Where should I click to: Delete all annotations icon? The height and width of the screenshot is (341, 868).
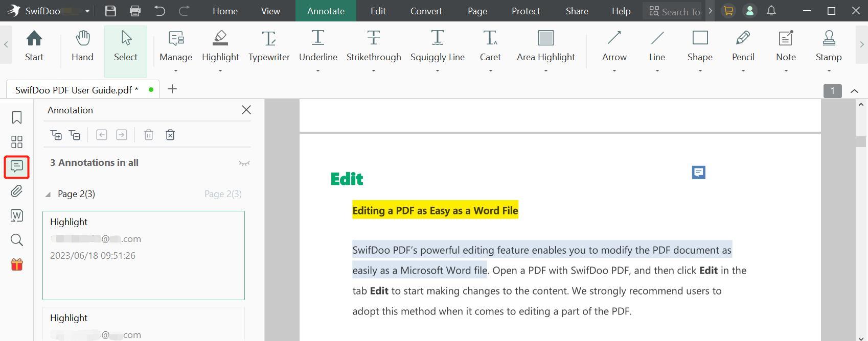point(170,135)
